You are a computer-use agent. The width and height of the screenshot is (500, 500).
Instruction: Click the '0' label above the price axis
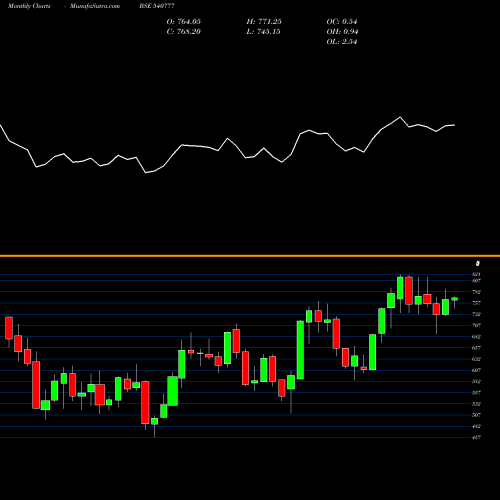478,264
